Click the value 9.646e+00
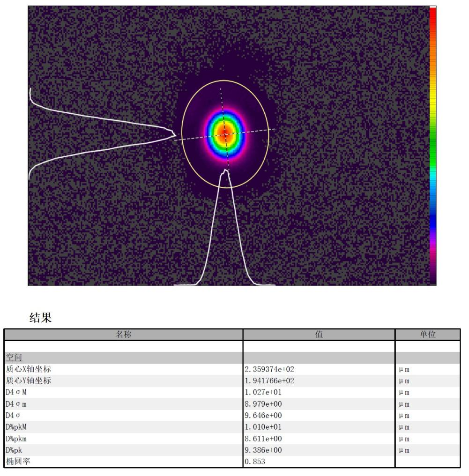The image size is (469, 476). pos(263,415)
